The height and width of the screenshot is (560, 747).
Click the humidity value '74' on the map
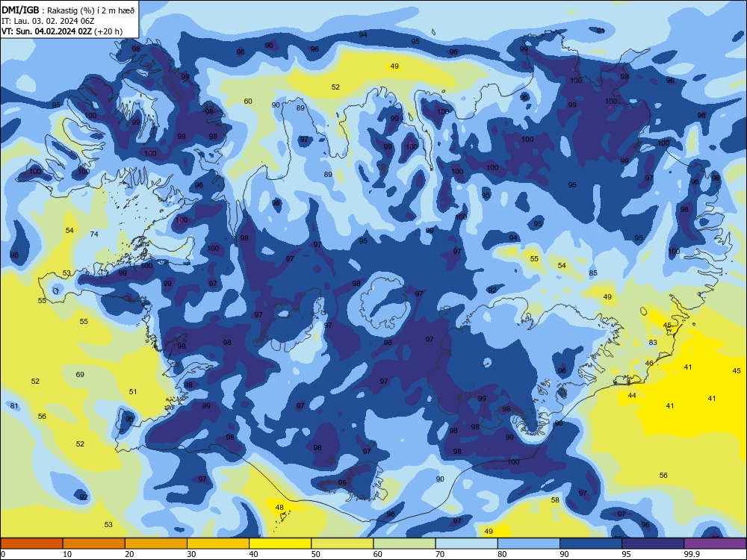[94, 234]
